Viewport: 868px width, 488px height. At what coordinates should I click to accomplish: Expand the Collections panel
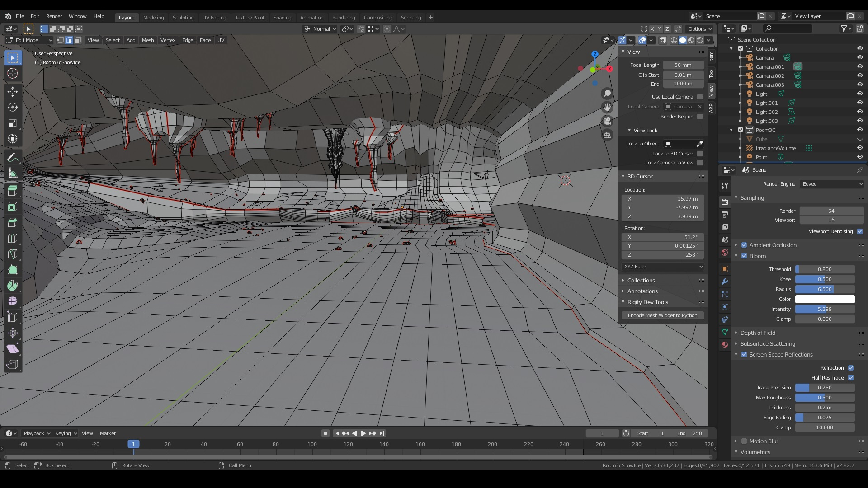pyautogui.click(x=641, y=280)
